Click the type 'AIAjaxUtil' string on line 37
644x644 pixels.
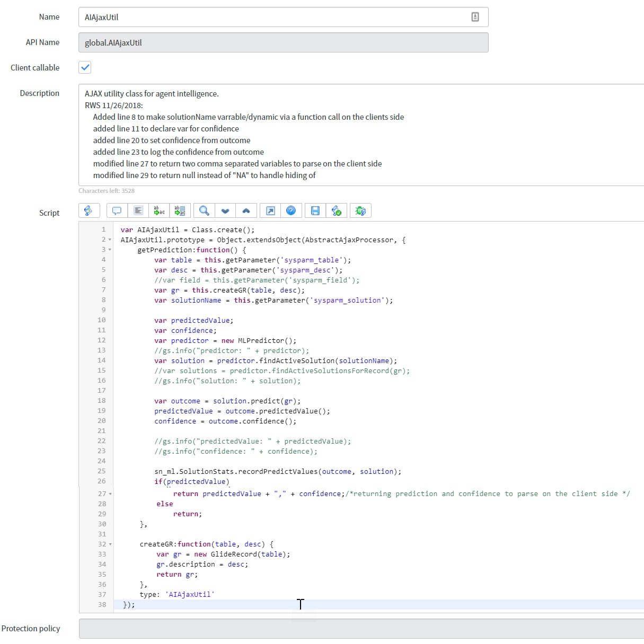pos(190,594)
